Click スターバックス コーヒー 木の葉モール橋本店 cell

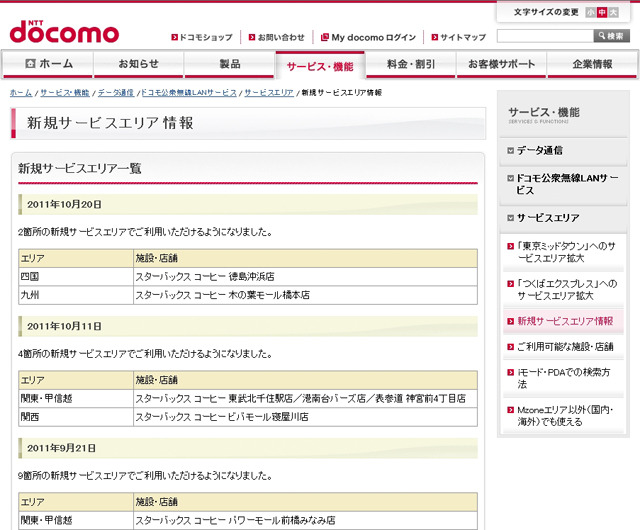click(305, 295)
